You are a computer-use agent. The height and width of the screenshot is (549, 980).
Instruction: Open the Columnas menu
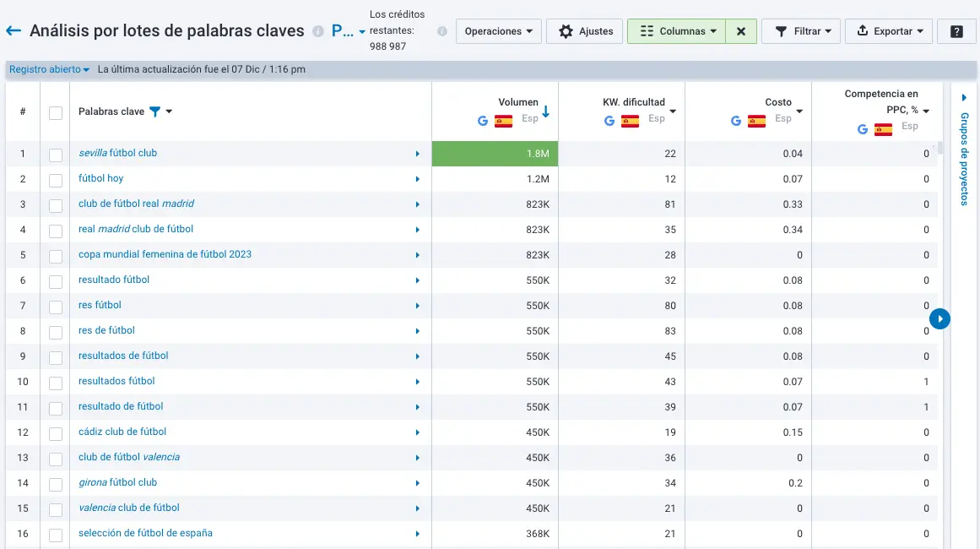tap(676, 30)
